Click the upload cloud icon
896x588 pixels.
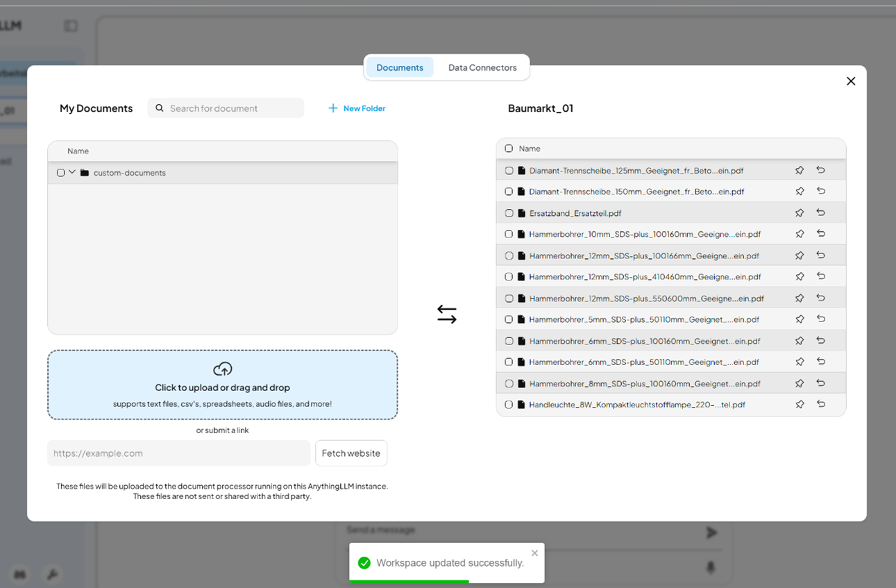(x=222, y=369)
